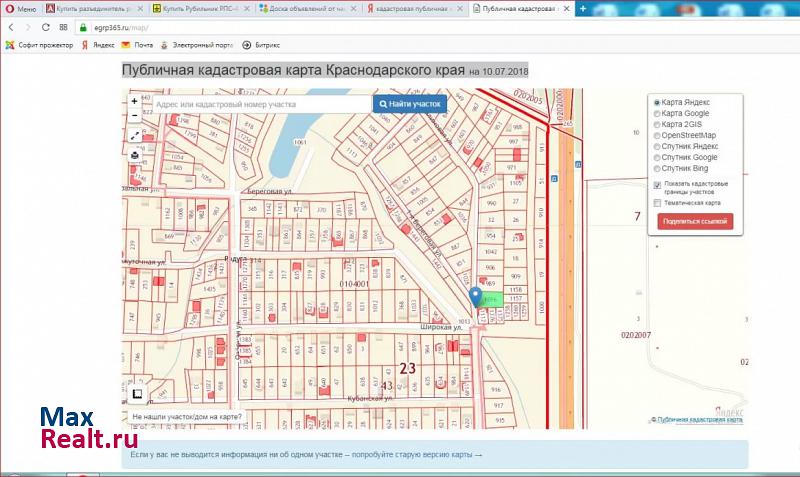
Task: Enable the Тематическая карта checkbox
Action: point(657,203)
